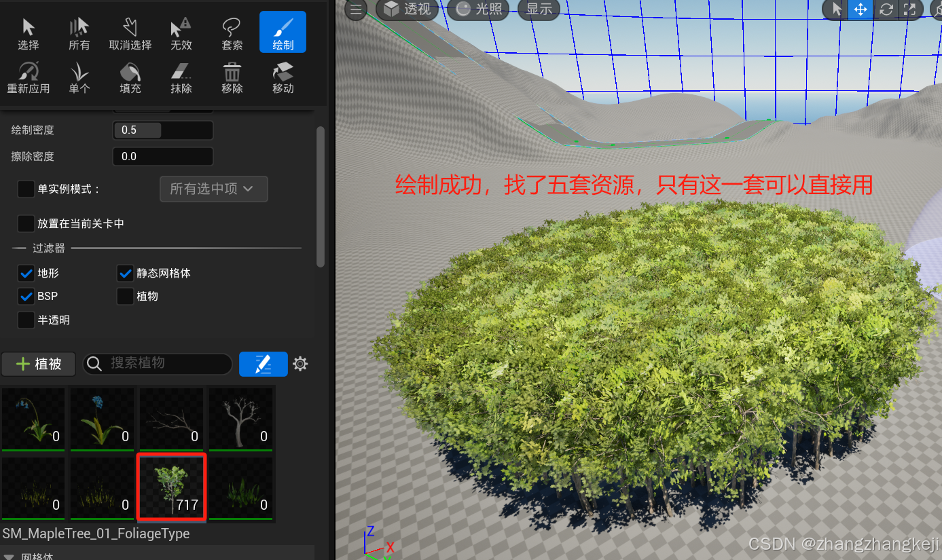Open the 所有选中项 dropdown

pos(213,189)
